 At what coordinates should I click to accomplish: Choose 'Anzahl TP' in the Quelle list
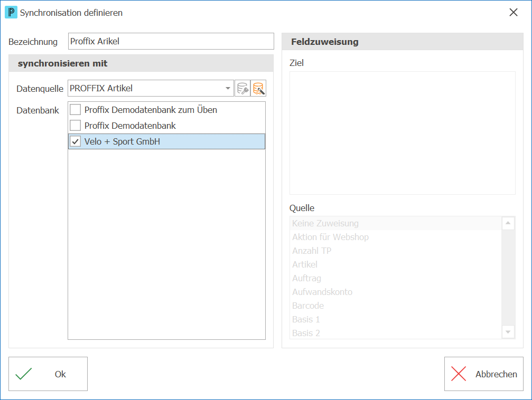(x=396, y=251)
